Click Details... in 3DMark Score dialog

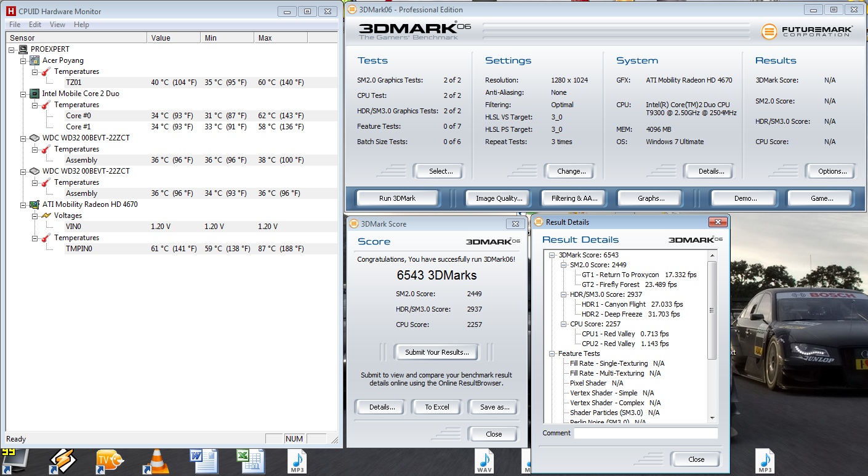pos(381,407)
